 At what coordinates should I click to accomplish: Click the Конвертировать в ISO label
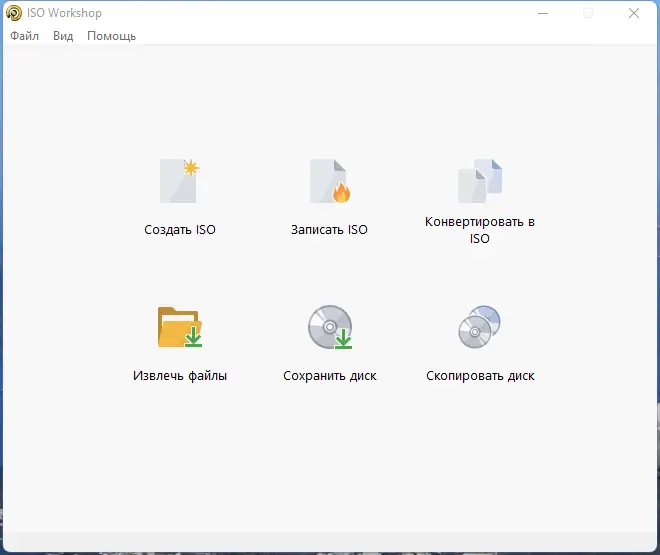tap(480, 230)
